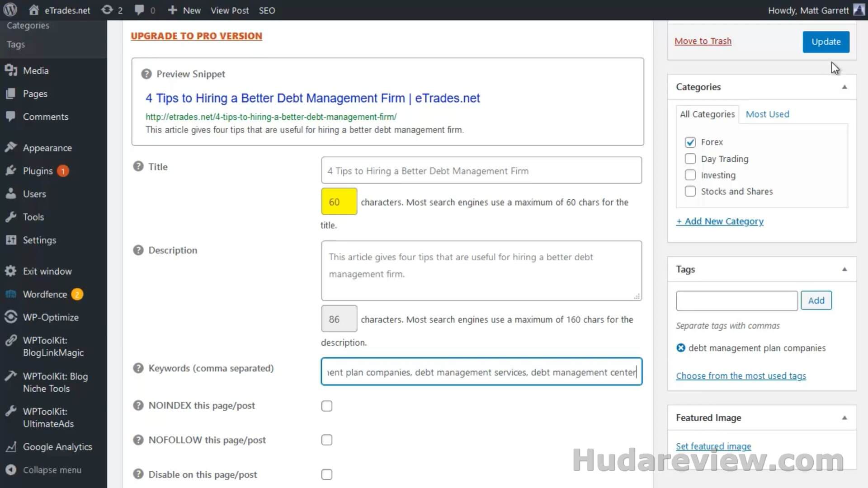Click Add New Category link

point(720,221)
